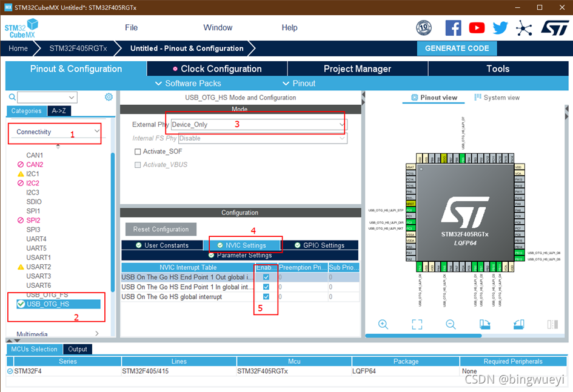Image resolution: width=573 pixels, height=392 pixels.
Task: Click the peripheral search magnifier icon
Action: click(12, 97)
